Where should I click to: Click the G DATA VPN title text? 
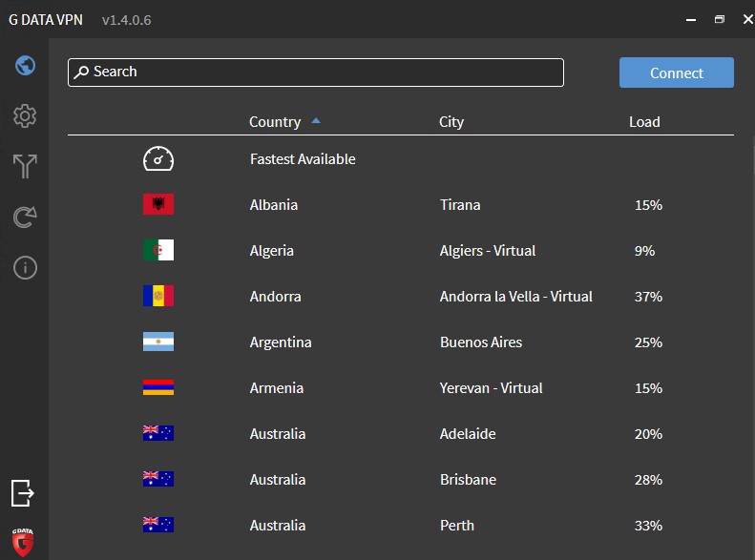[46, 20]
